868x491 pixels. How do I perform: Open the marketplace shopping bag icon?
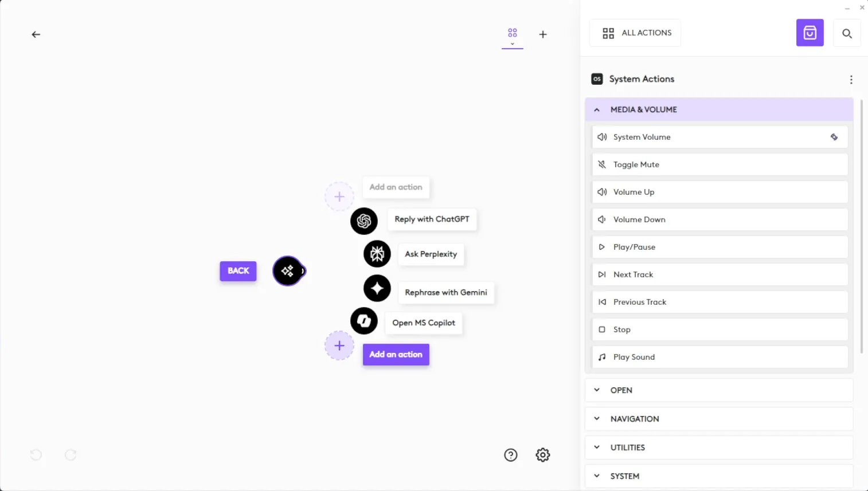(x=810, y=33)
